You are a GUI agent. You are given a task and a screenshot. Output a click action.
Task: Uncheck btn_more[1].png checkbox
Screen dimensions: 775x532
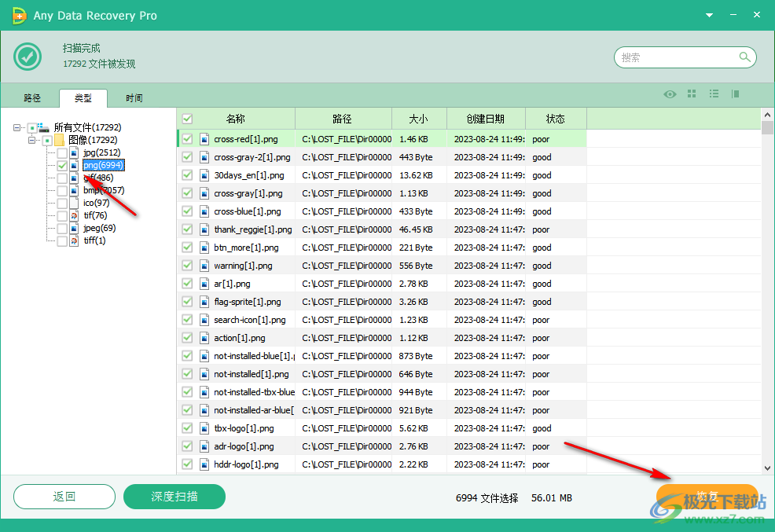pos(187,248)
